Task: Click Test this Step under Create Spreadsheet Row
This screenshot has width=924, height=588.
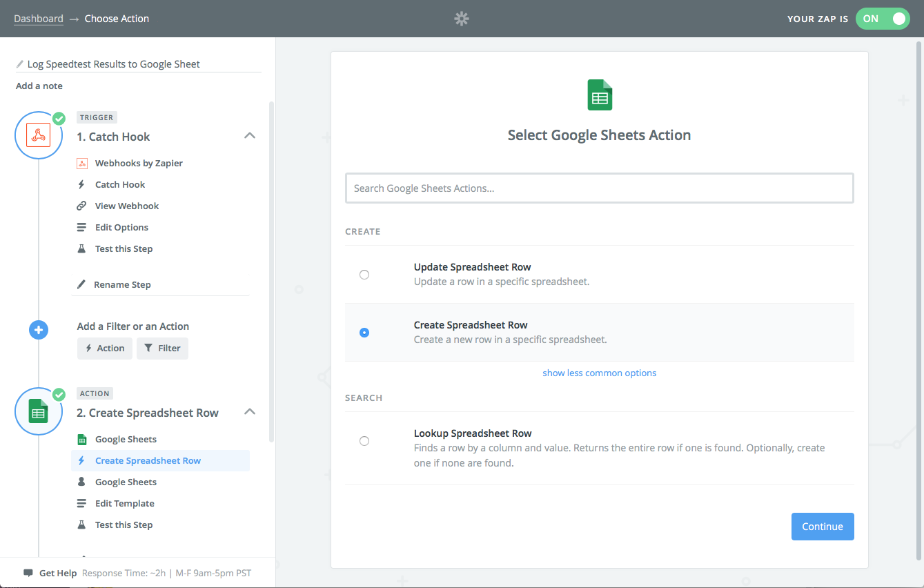Action: (x=124, y=525)
